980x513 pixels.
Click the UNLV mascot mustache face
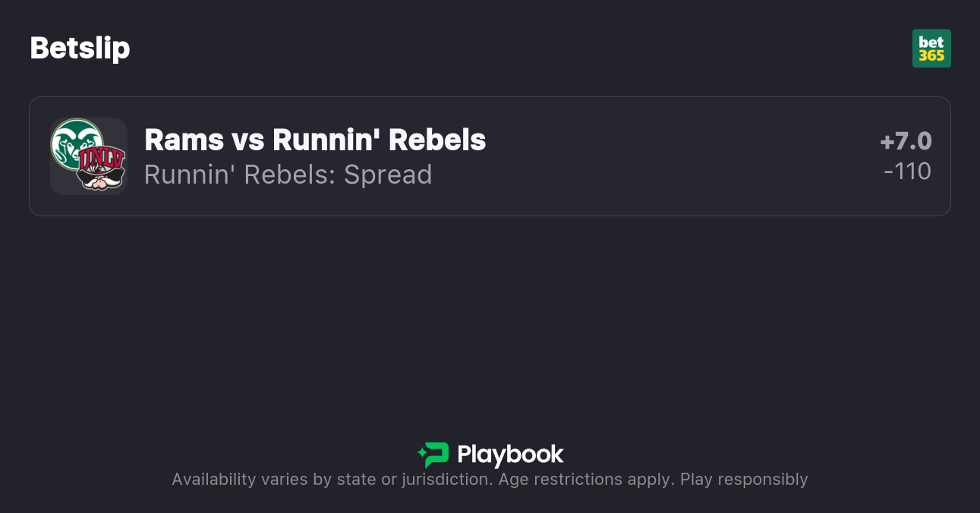(x=102, y=179)
